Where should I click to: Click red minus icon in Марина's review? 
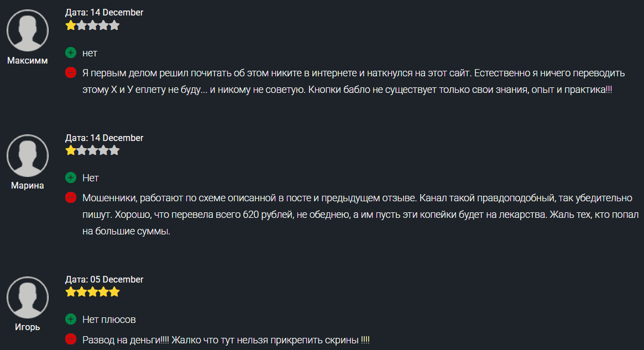pos(71,197)
